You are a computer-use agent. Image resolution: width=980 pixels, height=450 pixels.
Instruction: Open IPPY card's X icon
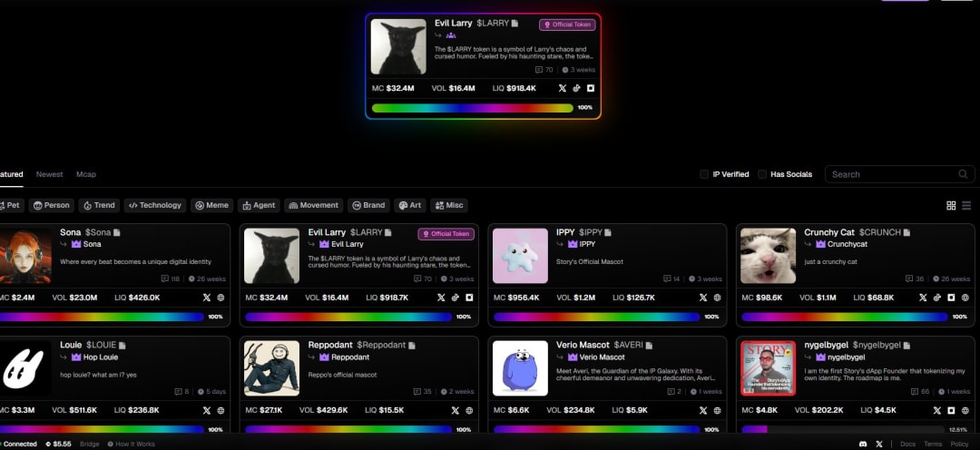click(703, 298)
